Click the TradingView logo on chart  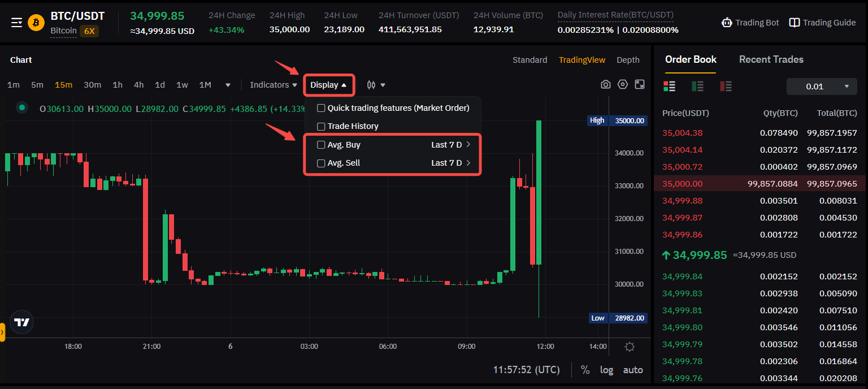pos(21,322)
